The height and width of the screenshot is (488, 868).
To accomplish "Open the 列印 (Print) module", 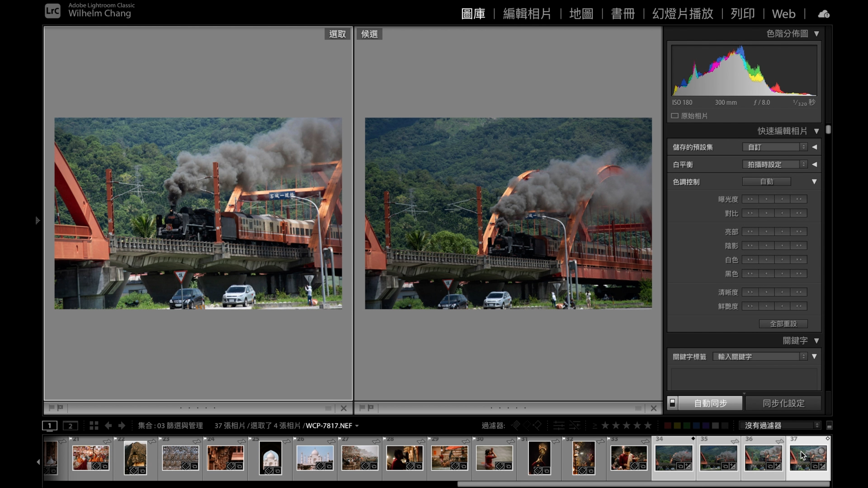I will (x=743, y=14).
